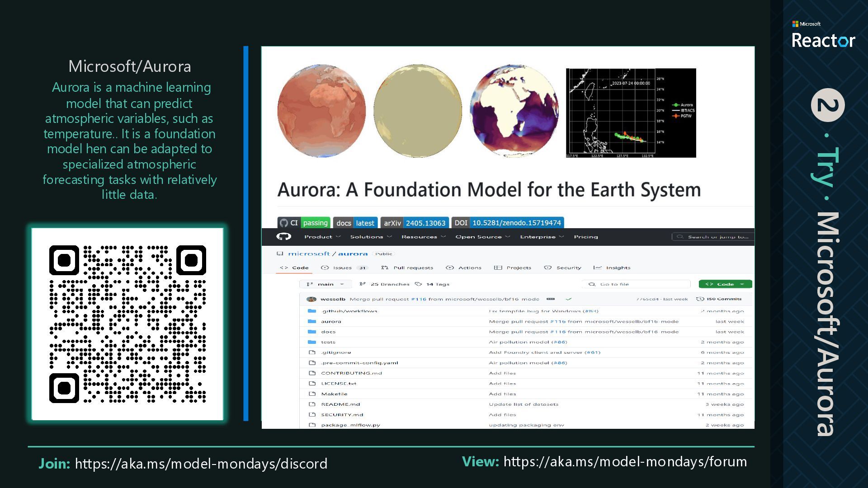Click the branches icon next to 25 Branches
Viewport: 868px width, 488px height.
(x=362, y=284)
